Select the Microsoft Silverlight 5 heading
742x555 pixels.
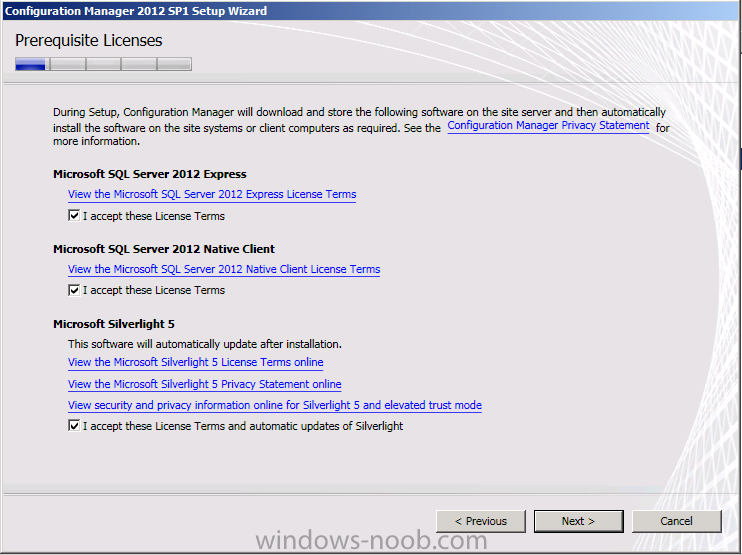click(x=114, y=324)
